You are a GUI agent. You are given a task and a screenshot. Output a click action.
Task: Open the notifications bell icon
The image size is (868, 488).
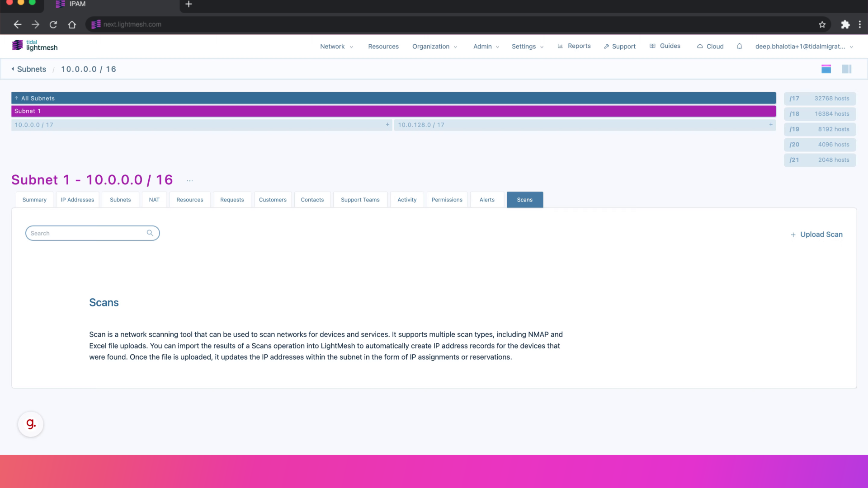pyautogui.click(x=740, y=47)
